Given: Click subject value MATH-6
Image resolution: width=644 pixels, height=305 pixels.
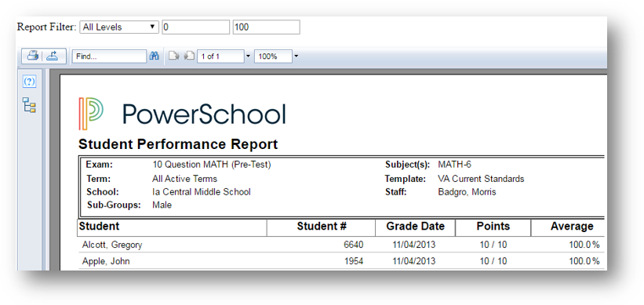Looking at the screenshot, I should click(x=455, y=165).
